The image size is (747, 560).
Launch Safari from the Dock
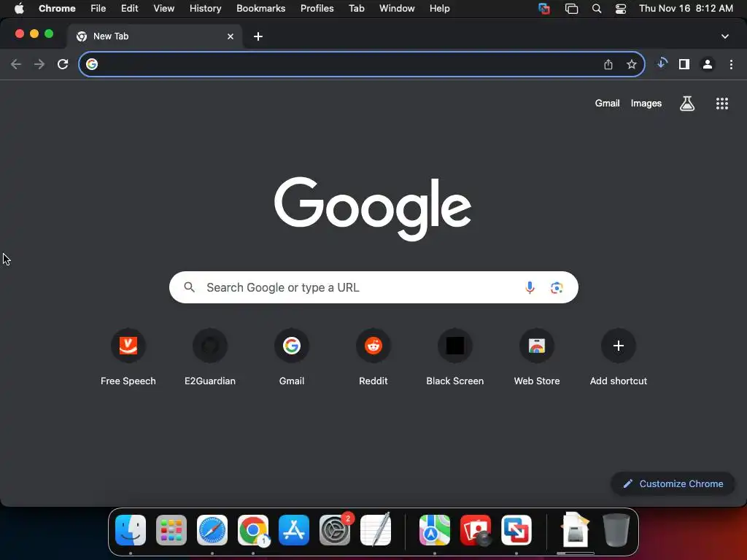click(212, 530)
